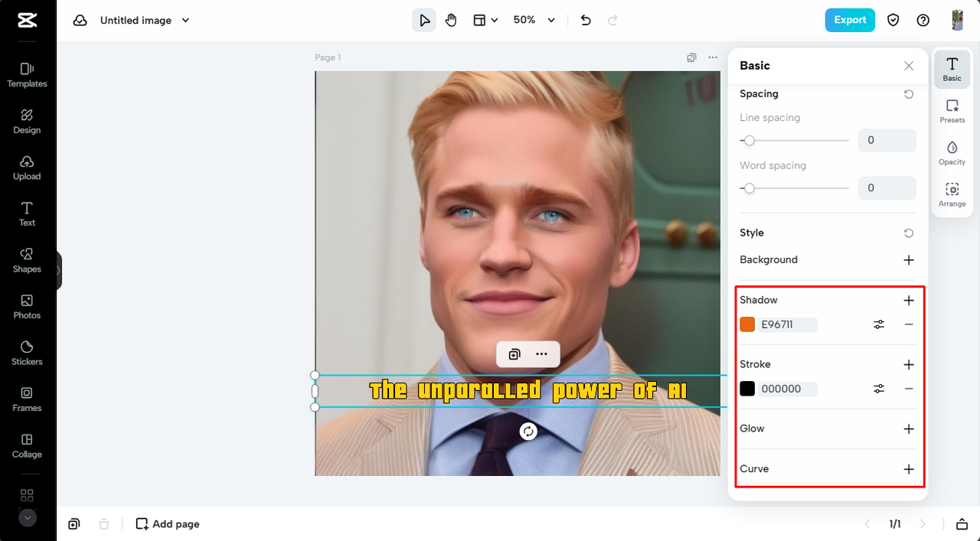Open Shadow adjustment settings

pos(879,324)
